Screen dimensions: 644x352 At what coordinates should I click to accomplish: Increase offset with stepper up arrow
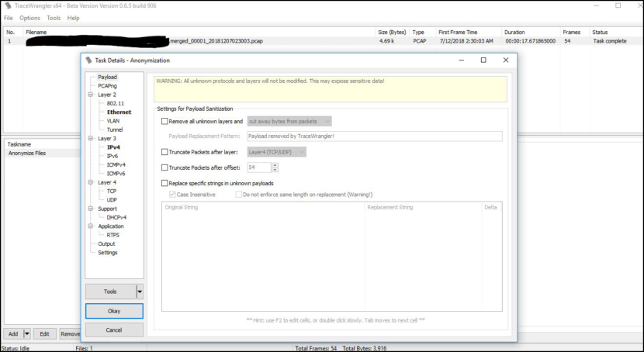(x=275, y=165)
